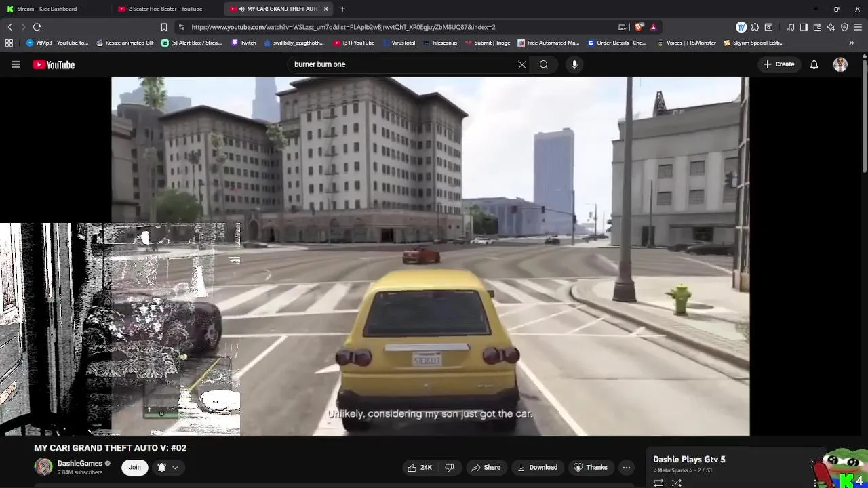Open the Twitch bookmark

(244, 43)
